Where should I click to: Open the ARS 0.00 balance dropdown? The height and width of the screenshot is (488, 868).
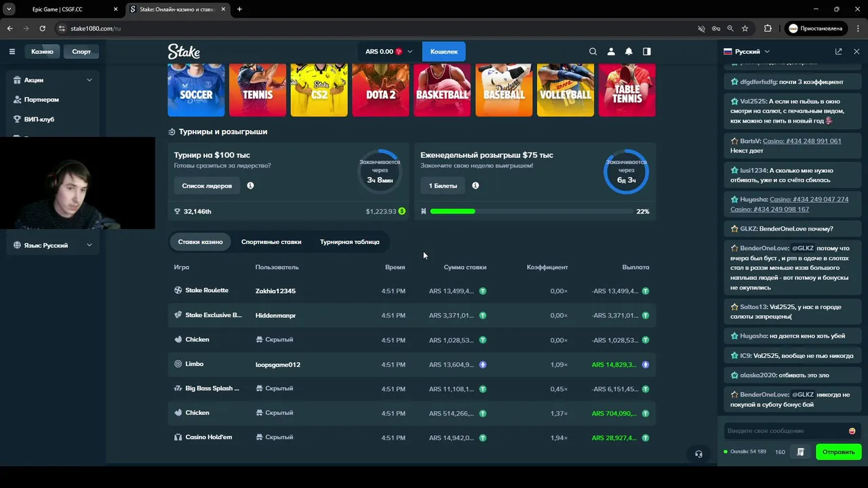click(x=389, y=52)
